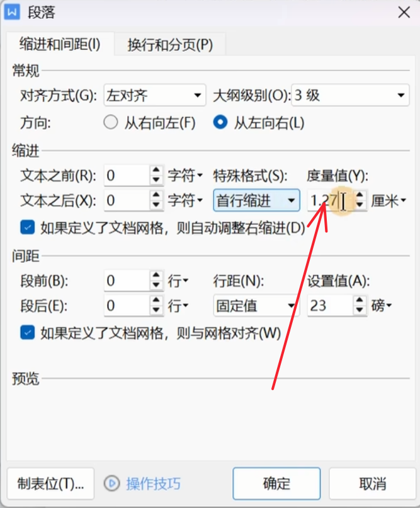Decrease 文本之后 value with down arrow
Viewport: 420px width, 508px height.
(156, 205)
